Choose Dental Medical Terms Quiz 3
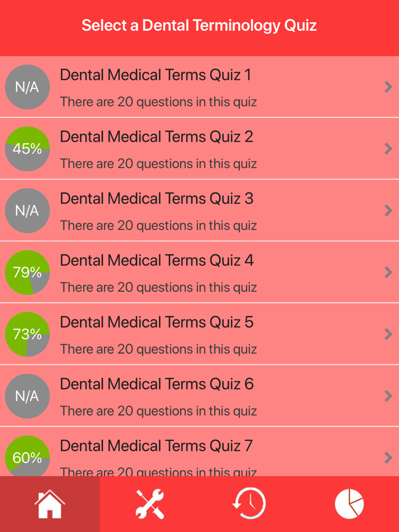 (x=157, y=199)
